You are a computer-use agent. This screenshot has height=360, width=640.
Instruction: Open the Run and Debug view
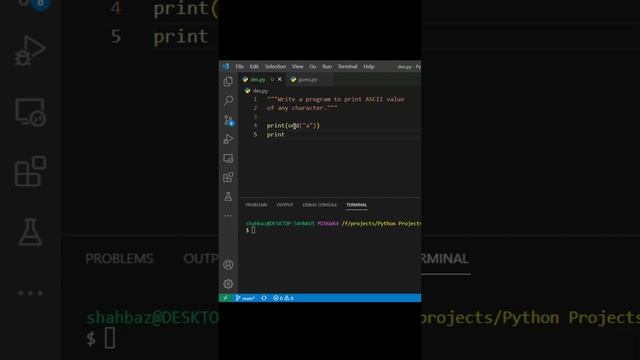228,139
